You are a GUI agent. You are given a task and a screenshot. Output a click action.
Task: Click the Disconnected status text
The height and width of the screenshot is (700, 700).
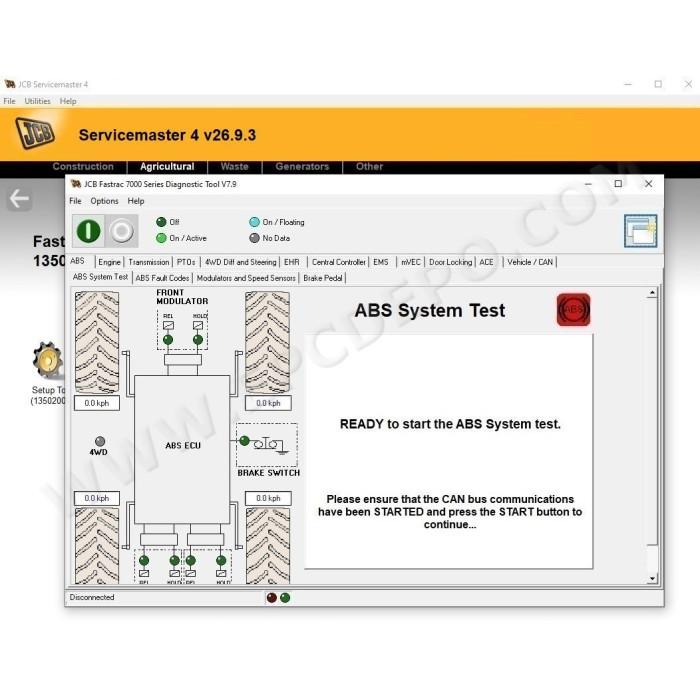92,597
